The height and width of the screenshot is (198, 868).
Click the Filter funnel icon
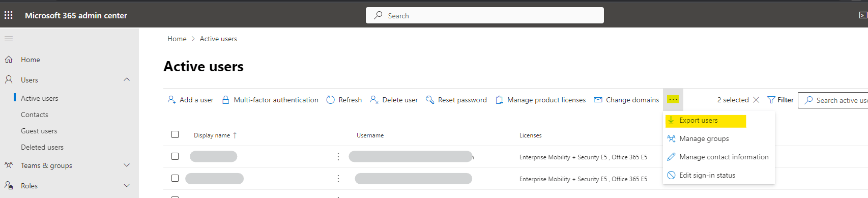point(771,100)
